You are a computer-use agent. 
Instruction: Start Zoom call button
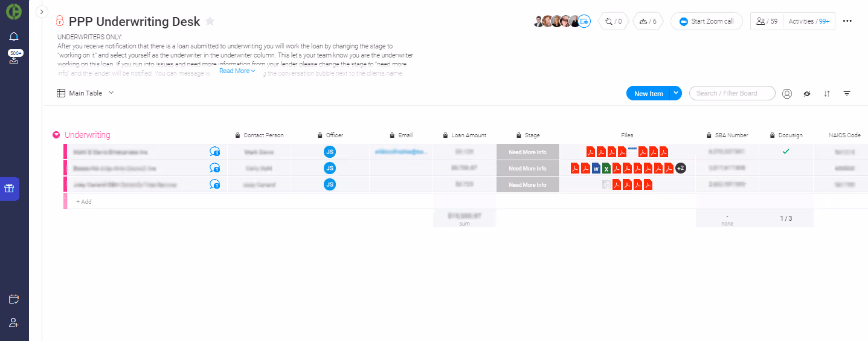[x=706, y=21]
